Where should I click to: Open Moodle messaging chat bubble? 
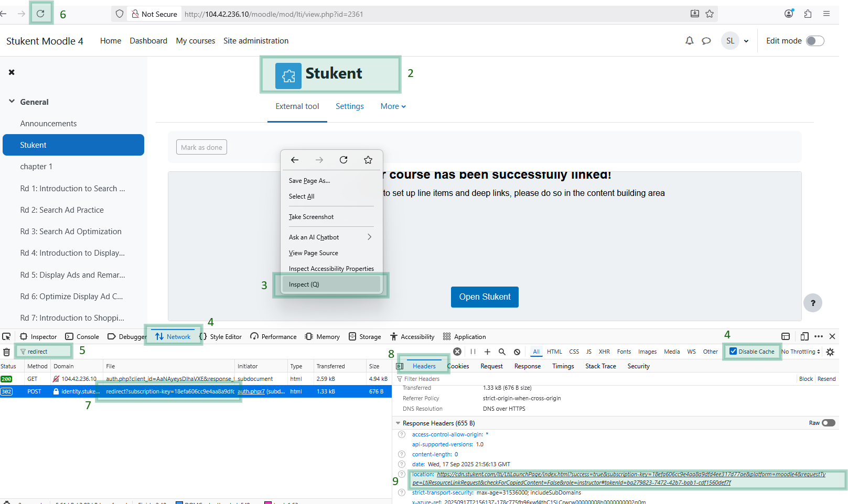[x=706, y=41]
